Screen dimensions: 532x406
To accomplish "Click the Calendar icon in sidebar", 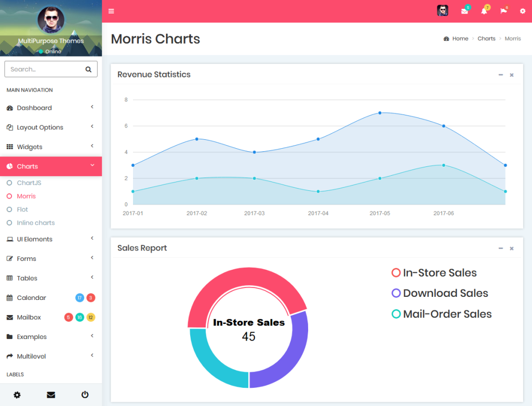I will pyautogui.click(x=10, y=298).
